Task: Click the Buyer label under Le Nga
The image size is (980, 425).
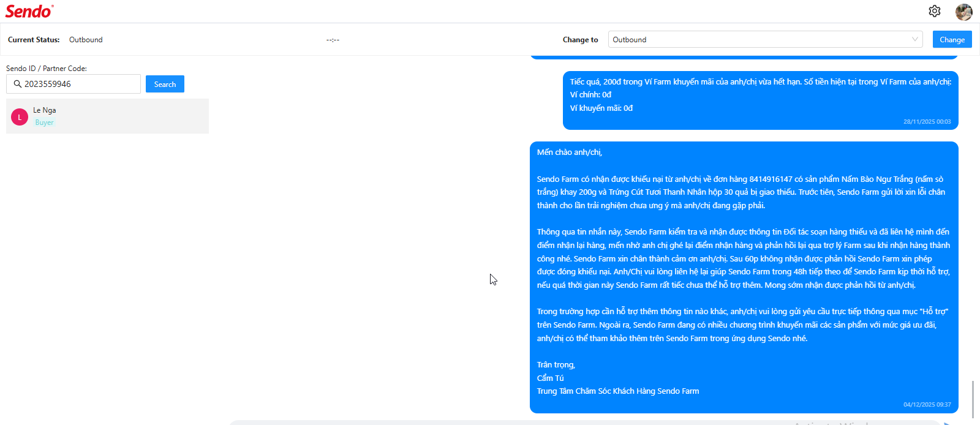Action: [x=44, y=122]
